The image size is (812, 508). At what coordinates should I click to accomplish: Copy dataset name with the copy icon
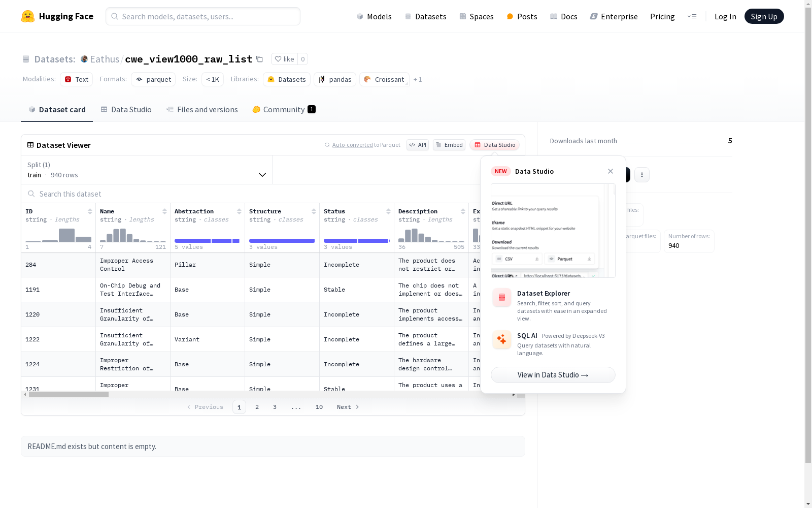(x=259, y=59)
